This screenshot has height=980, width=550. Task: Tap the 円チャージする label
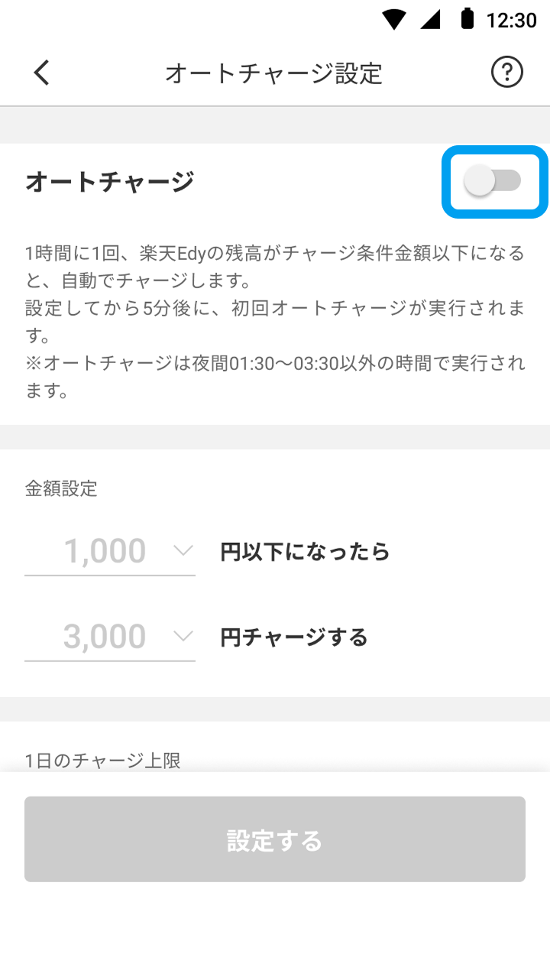(294, 638)
